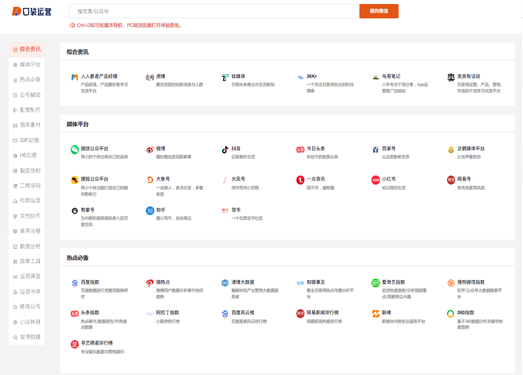Open the 虎嗅 icon
This screenshot has height=375, width=523.
[x=150, y=77]
